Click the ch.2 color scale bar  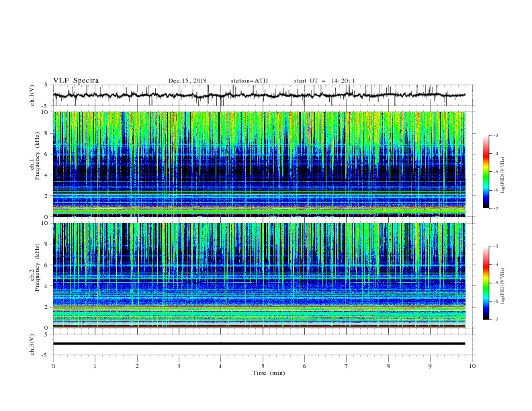tap(486, 283)
